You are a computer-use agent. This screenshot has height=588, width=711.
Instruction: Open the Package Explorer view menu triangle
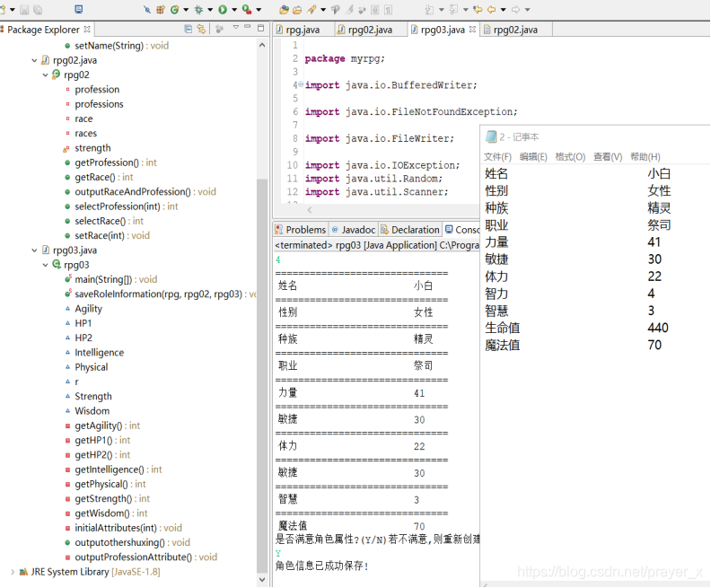coord(235,28)
